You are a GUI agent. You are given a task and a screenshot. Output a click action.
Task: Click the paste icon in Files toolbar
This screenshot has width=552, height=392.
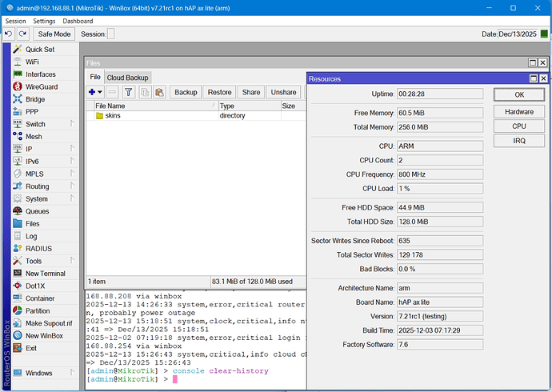pyautogui.click(x=159, y=92)
